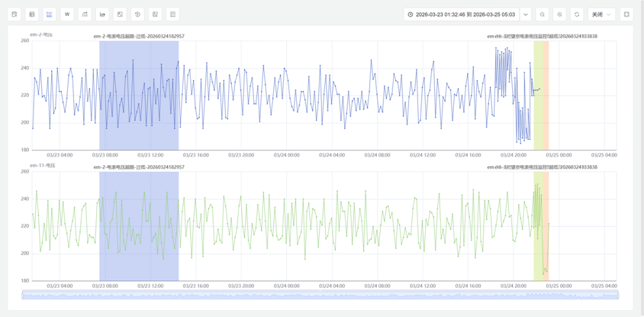Click the 240 y-axis label of the em-11 chart
Viewport: 644px width, 317px height.
click(x=24, y=199)
